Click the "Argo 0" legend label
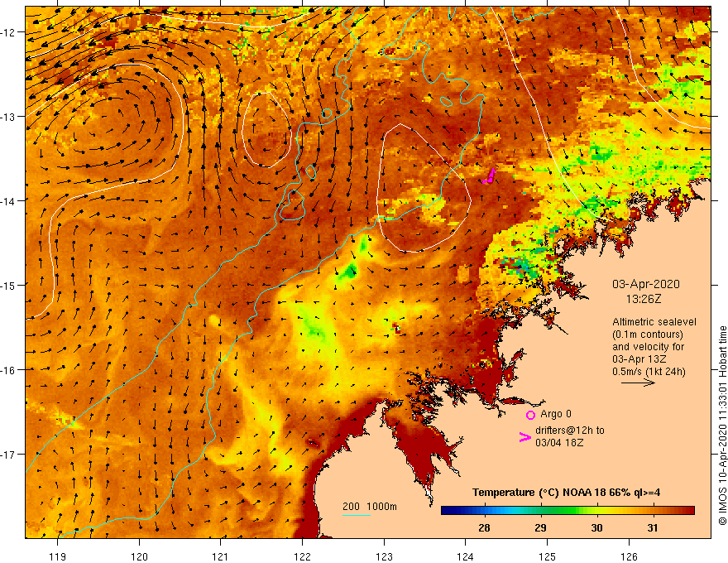Screen dimensions: 728x563 click(x=556, y=414)
